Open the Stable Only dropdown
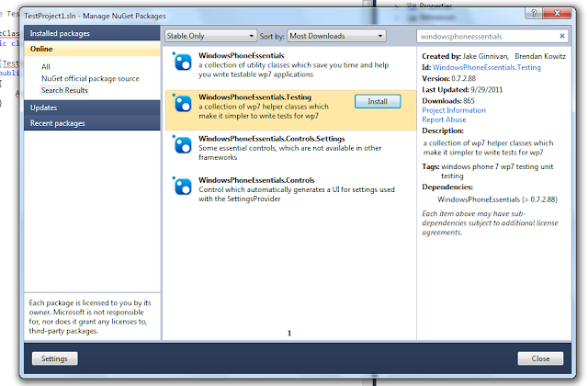This screenshot has height=386, width=588. 210,36
